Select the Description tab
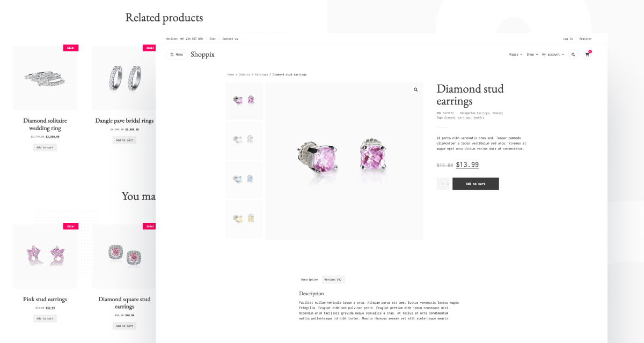644x343 pixels. [x=309, y=280]
